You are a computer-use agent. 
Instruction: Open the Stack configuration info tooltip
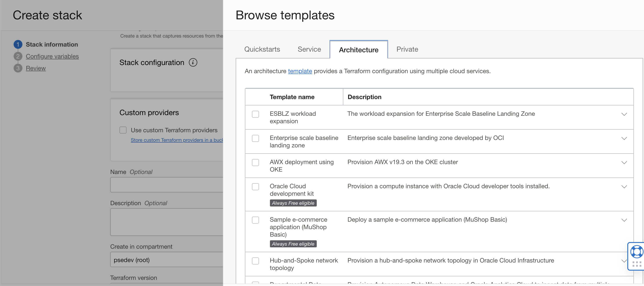point(193,63)
